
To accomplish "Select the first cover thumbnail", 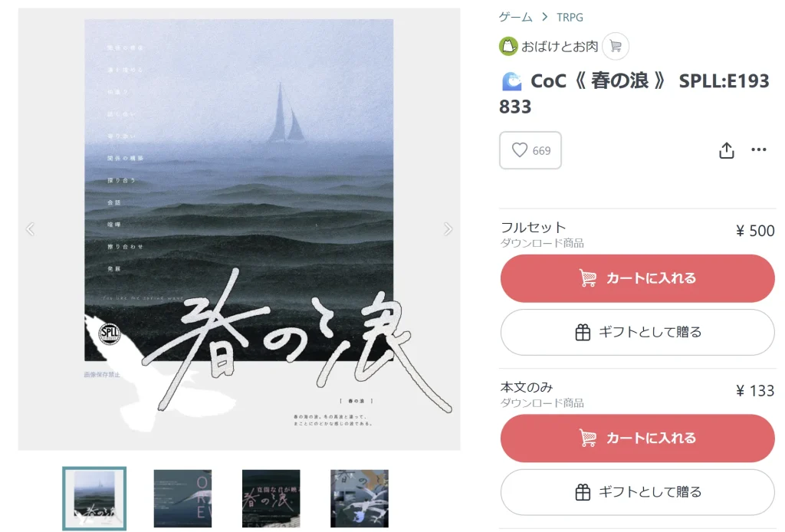I will tap(94, 498).
